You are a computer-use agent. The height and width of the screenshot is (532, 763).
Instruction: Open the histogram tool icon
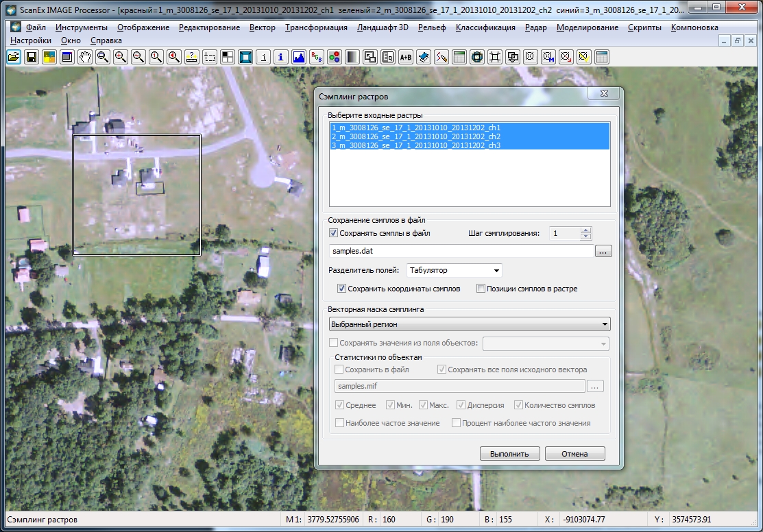pyautogui.click(x=299, y=58)
